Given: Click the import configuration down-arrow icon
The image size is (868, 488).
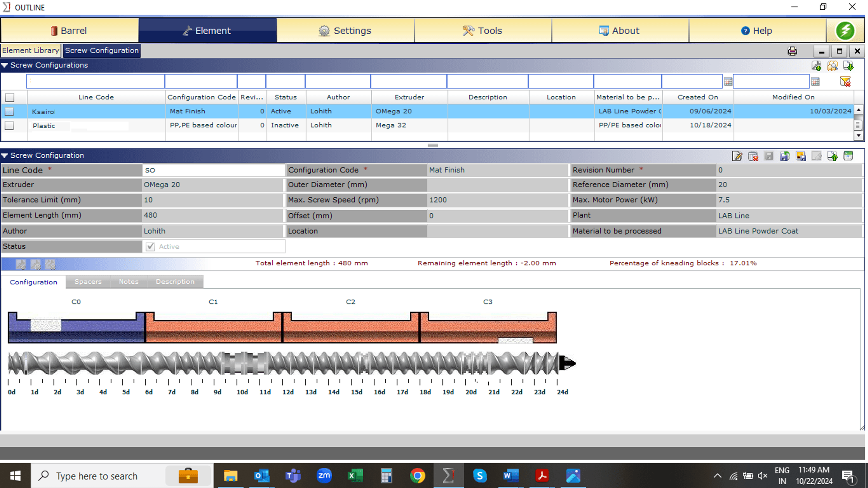Looking at the screenshot, I should click(848, 66).
